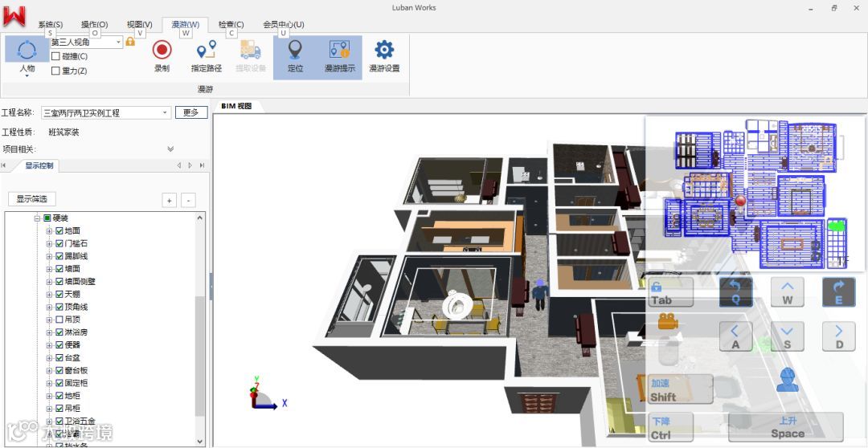Uncheck the 地面 layer checkbox

(x=59, y=230)
